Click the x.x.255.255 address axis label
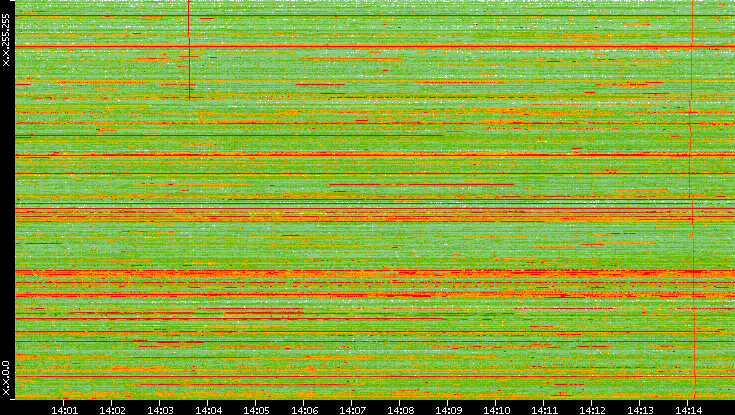Screen dimensions: 735x415 pos(6,40)
